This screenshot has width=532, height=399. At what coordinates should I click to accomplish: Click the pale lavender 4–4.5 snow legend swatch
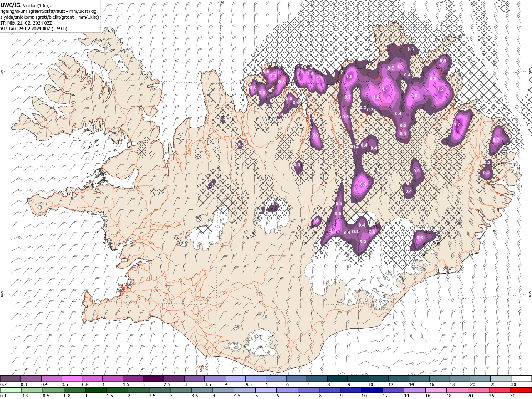click(x=235, y=379)
